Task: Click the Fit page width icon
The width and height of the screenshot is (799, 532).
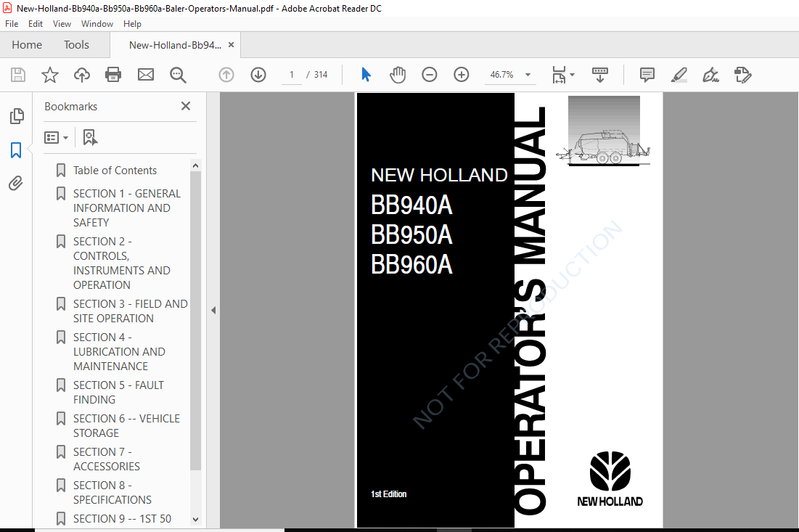Action: click(559, 75)
